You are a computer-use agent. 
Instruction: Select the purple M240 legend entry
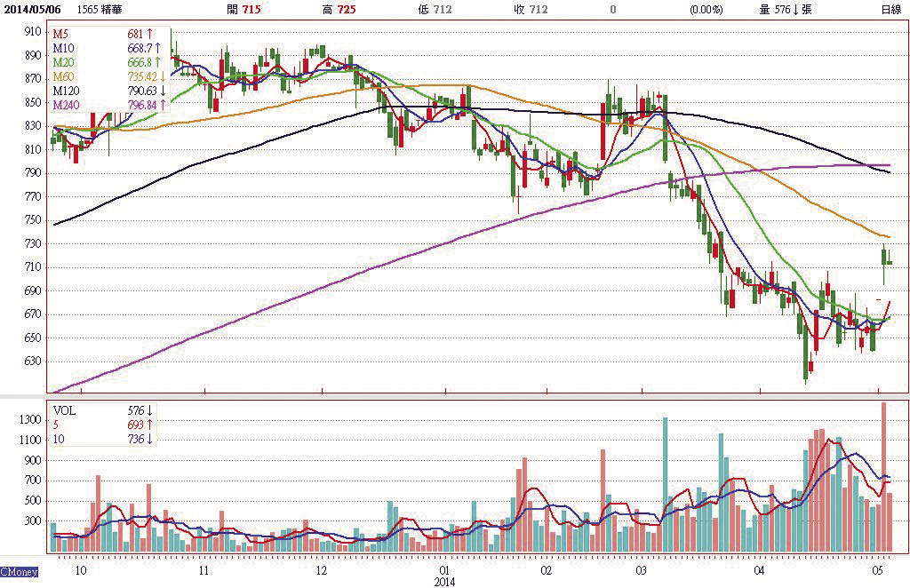pyautogui.click(x=67, y=105)
